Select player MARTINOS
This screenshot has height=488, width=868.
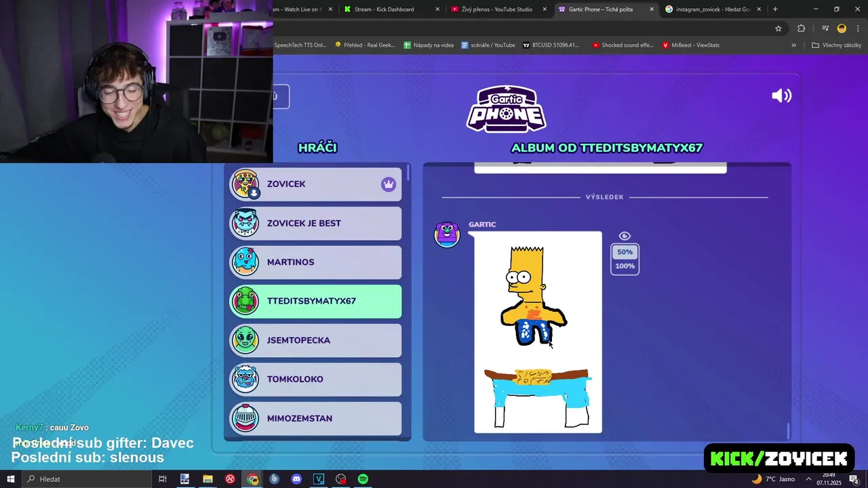coord(315,262)
